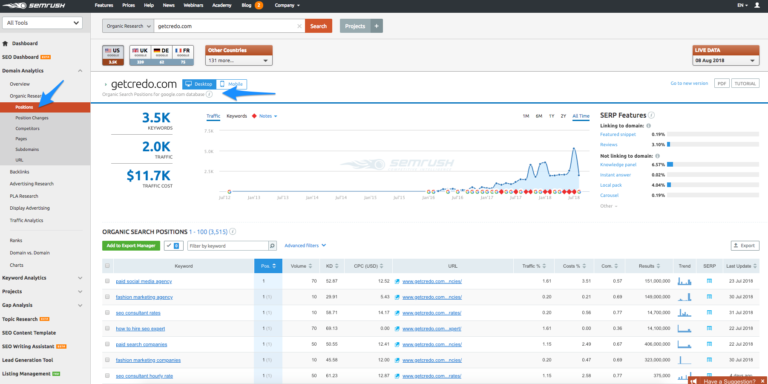
Task: Click the red Notes diamond icon
Action: pos(254,116)
